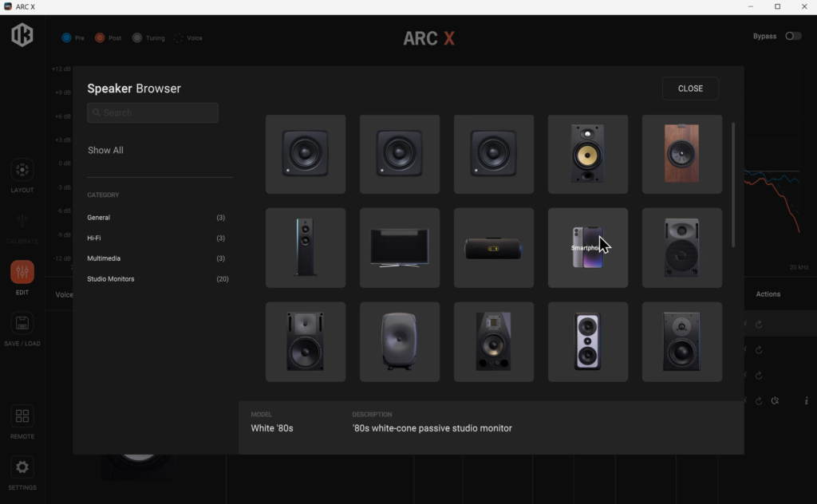This screenshot has width=817, height=504.
Task: Choose the portable Bluetooth speaker profile
Action: (493, 247)
